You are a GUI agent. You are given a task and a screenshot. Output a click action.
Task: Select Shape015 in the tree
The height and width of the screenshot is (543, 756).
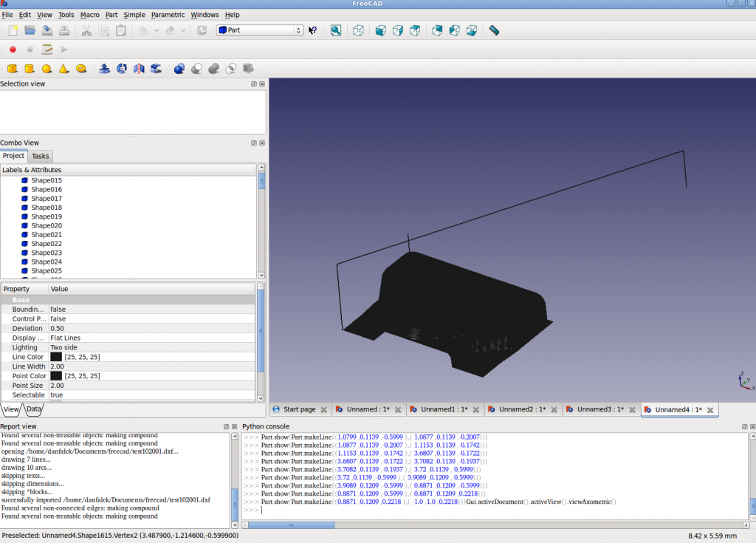click(x=47, y=180)
